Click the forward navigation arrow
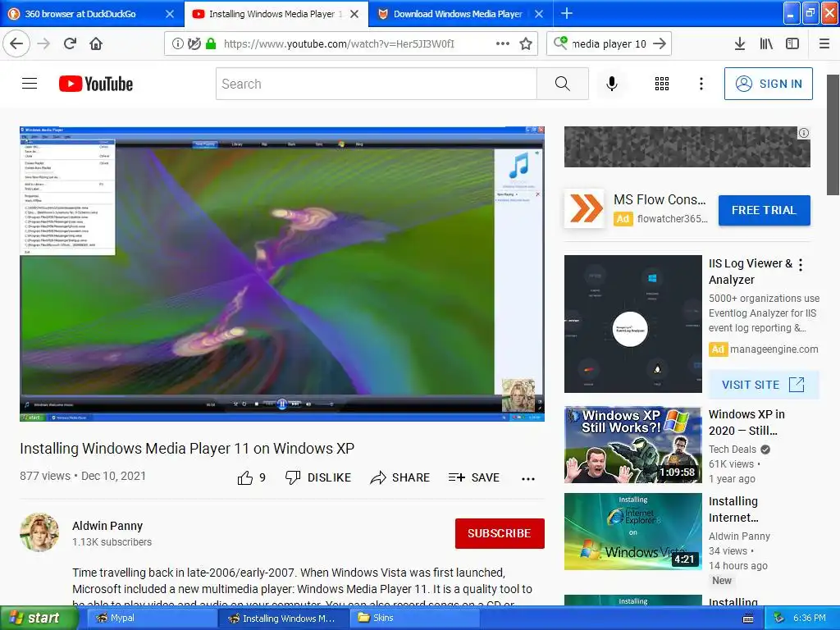This screenshot has width=840, height=630. (44, 43)
